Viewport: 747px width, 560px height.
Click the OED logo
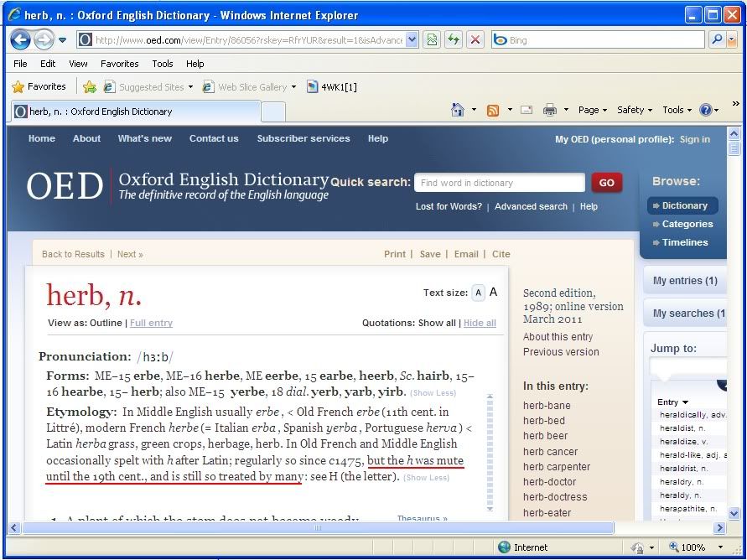(65, 186)
